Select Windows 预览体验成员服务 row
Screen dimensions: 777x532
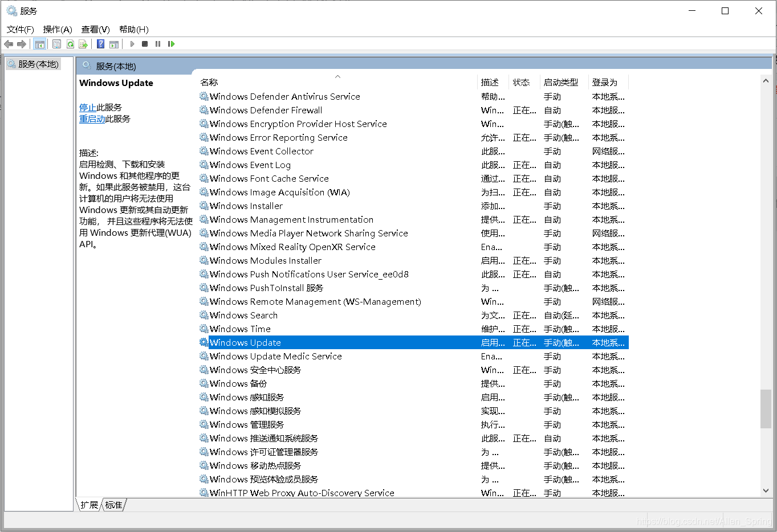[x=413, y=479]
